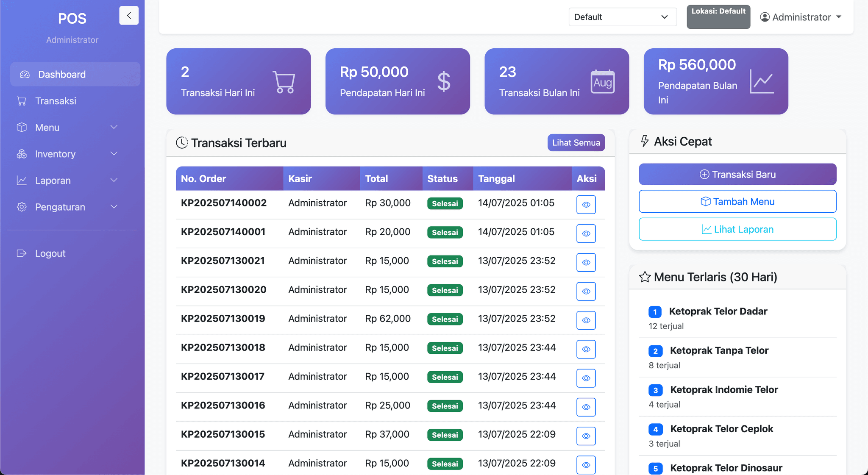
Task: View details for order KP202507140002
Action: tap(586, 205)
